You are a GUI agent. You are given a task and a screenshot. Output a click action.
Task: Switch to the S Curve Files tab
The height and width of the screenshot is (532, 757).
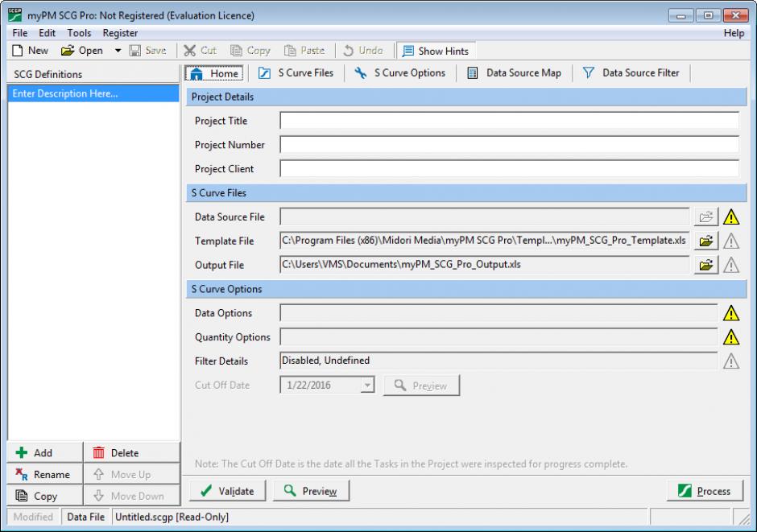click(x=296, y=72)
